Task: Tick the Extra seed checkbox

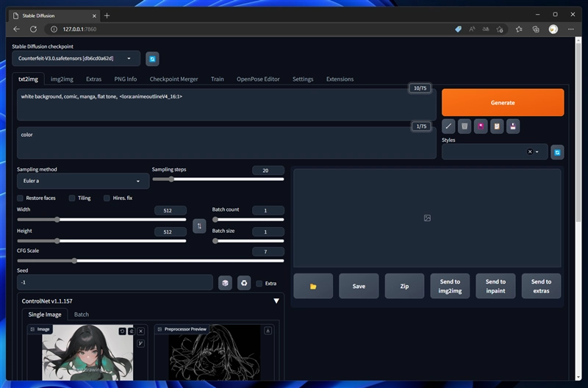Action: point(259,284)
